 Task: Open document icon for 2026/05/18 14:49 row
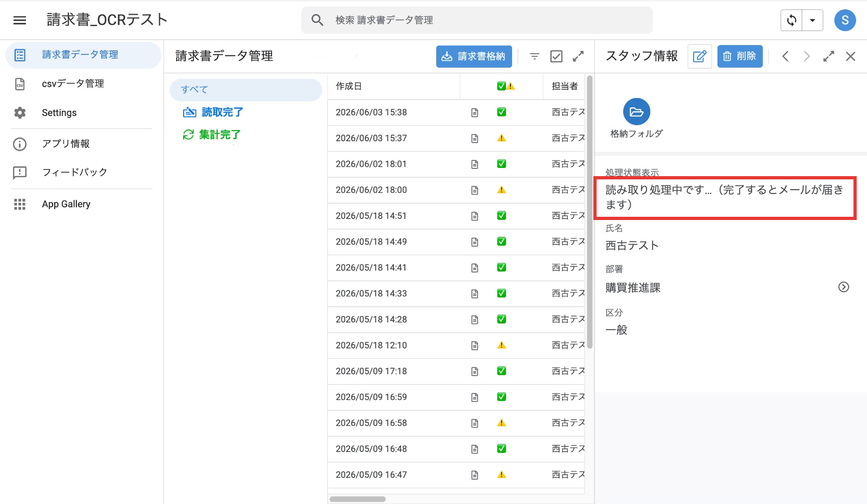pyautogui.click(x=475, y=242)
